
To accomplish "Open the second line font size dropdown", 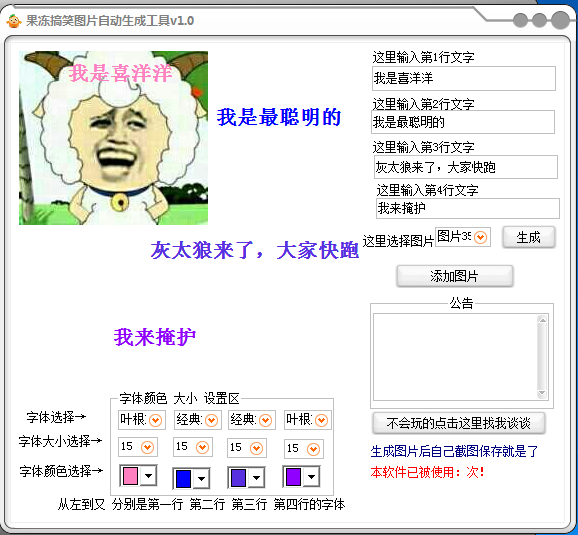I will (x=202, y=447).
